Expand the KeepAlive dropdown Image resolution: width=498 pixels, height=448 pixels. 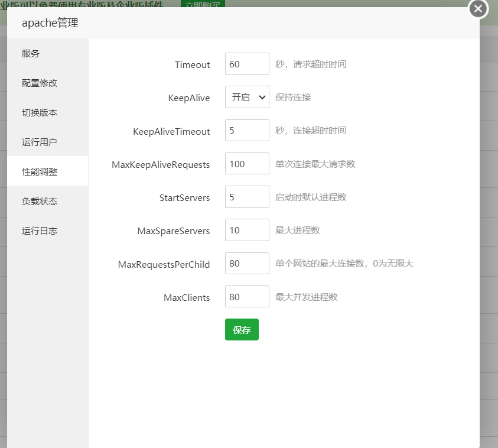(x=247, y=97)
